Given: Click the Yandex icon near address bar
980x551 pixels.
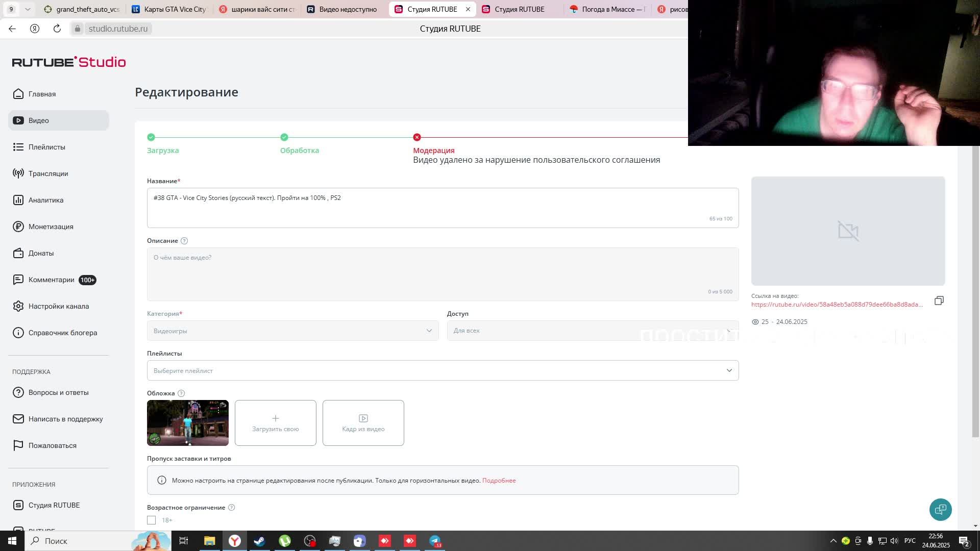Looking at the screenshot, I should [35, 29].
